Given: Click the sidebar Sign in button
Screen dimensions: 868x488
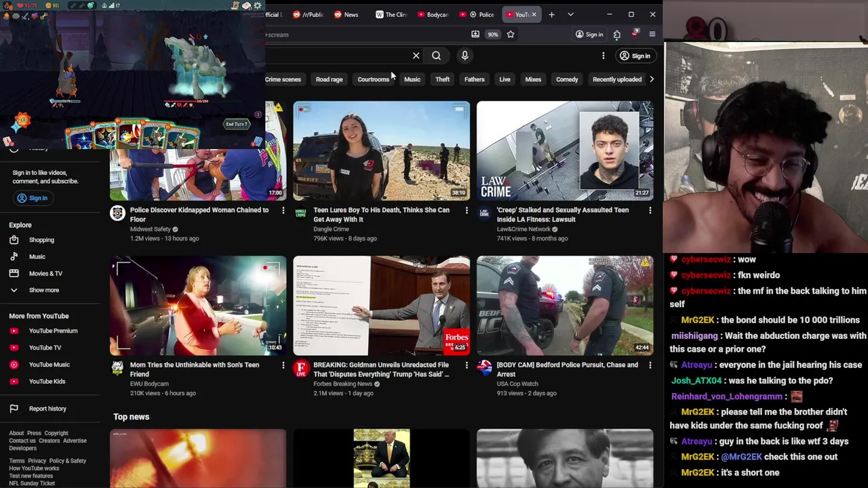Looking at the screenshot, I should pyautogui.click(x=33, y=198).
